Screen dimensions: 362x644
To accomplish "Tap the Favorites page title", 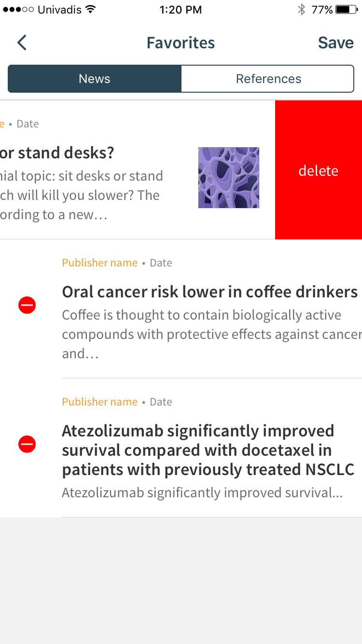I will (181, 42).
